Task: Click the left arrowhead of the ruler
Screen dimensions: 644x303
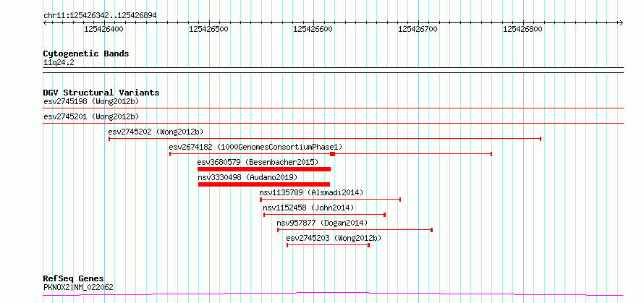Action: pyautogui.click(x=45, y=22)
